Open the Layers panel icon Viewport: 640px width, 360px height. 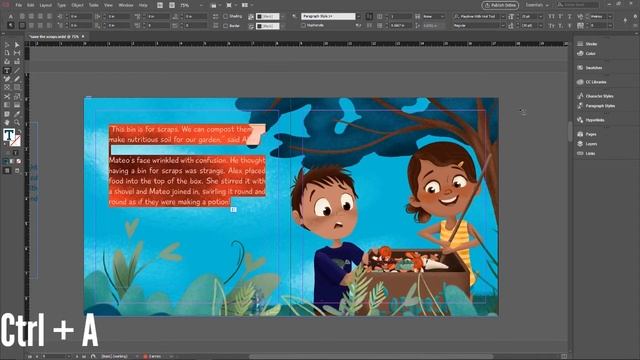pyautogui.click(x=580, y=144)
